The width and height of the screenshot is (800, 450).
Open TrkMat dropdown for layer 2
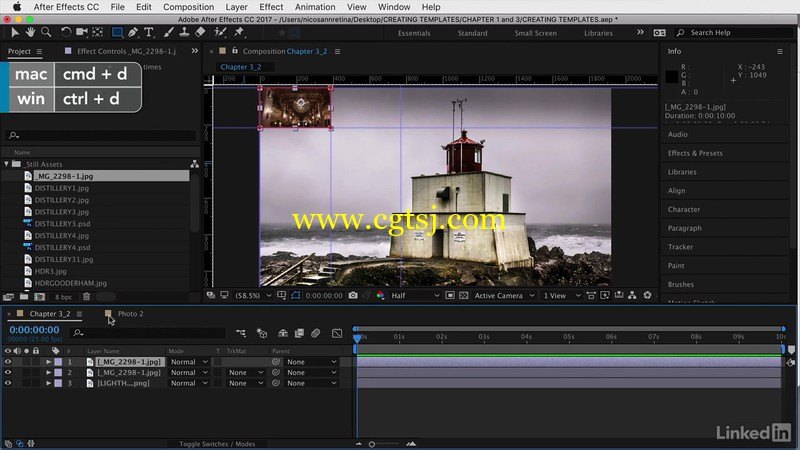point(245,372)
